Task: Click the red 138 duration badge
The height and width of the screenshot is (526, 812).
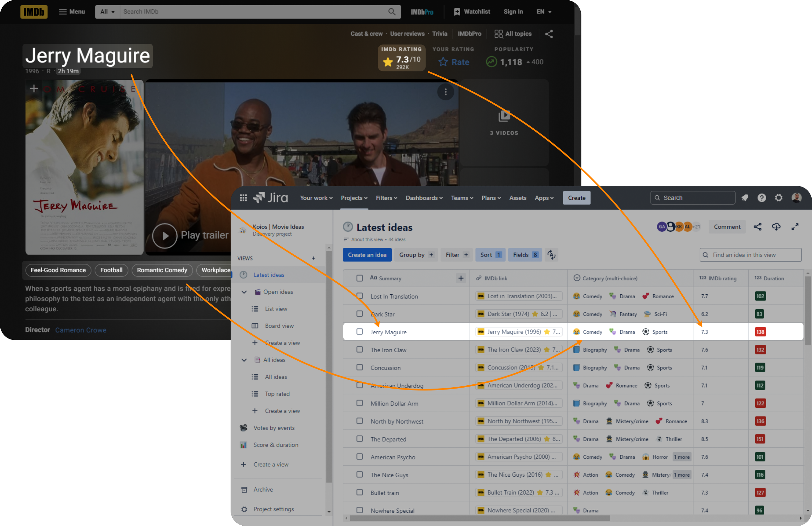Action: (760, 332)
